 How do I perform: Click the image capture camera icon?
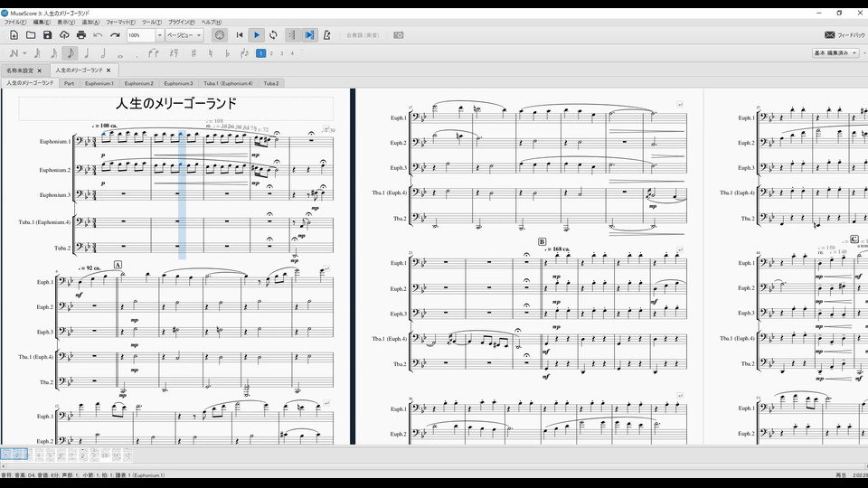(x=398, y=35)
